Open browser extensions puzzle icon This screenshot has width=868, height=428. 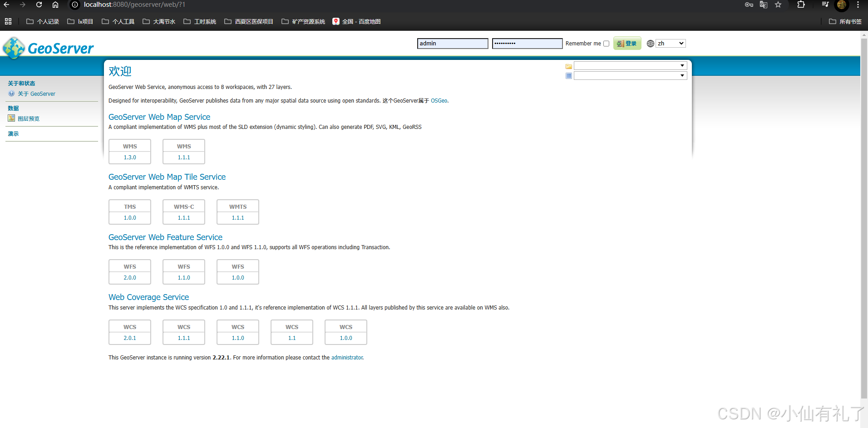click(x=801, y=5)
